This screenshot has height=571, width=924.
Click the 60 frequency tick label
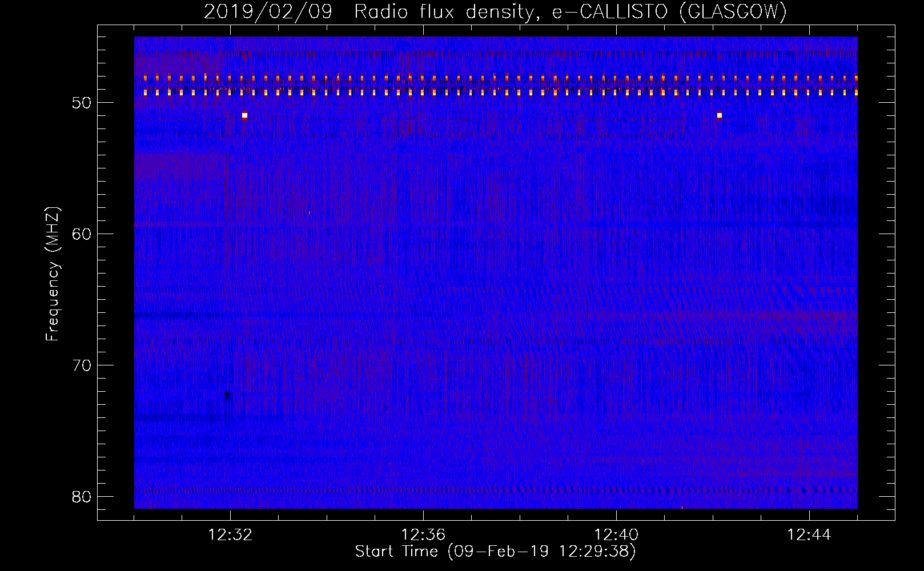click(x=82, y=234)
